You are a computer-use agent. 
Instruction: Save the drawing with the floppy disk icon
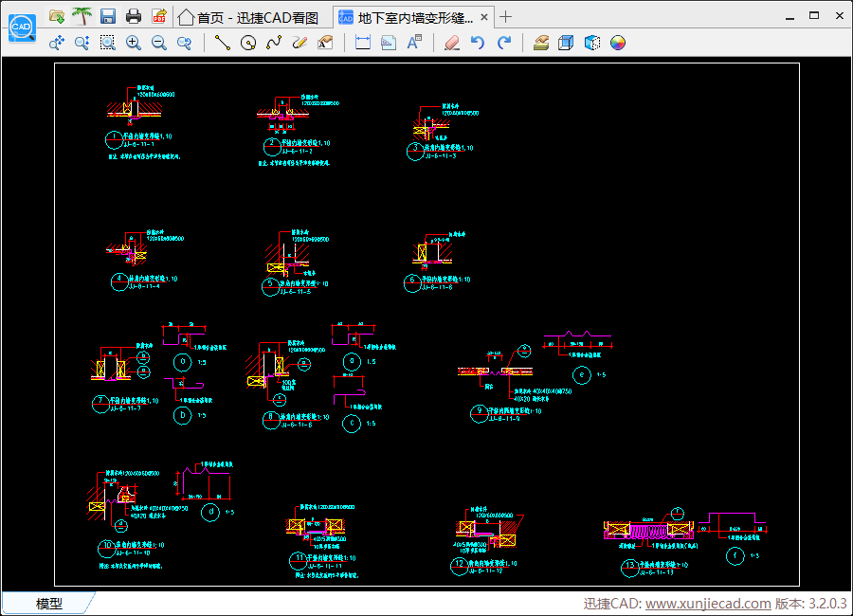(108, 16)
